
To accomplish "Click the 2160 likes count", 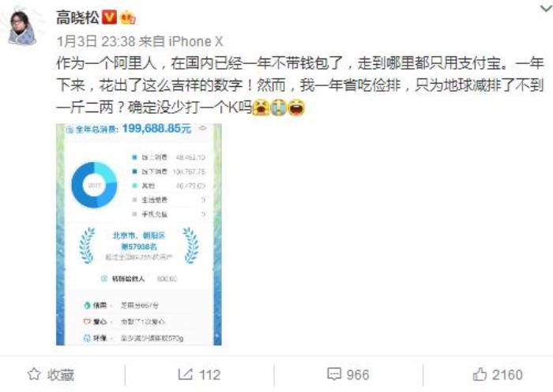I will [x=507, y=375].
